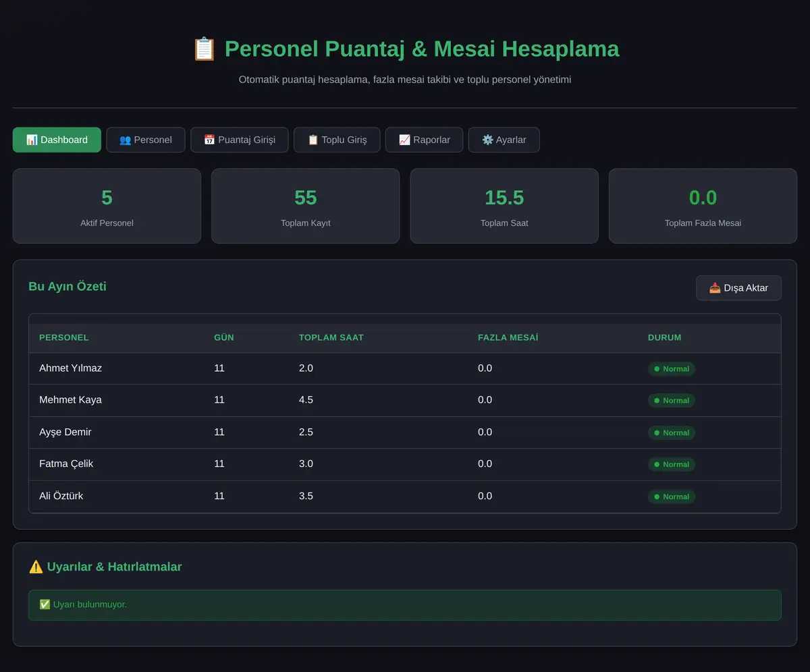The height and width of the screenshot is (672, 810).
Task: Click the Normal status badge for Ahmet Yılmaz
Action: coord(672,369)
